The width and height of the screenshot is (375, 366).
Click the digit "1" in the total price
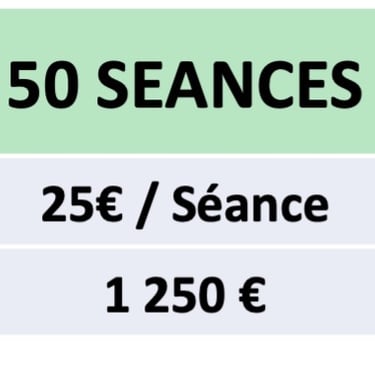pyautogui.click(x=117, y=296)
